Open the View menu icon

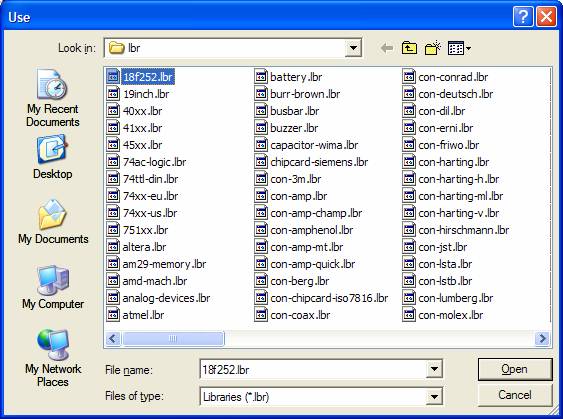click(459, 48)
